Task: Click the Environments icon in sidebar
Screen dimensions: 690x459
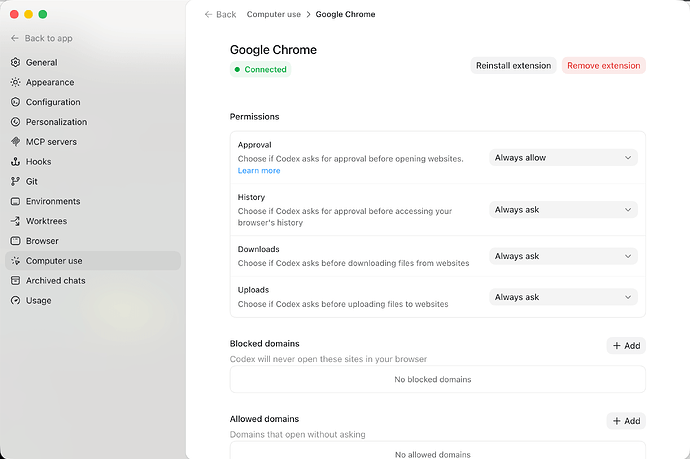Action: 15,201
